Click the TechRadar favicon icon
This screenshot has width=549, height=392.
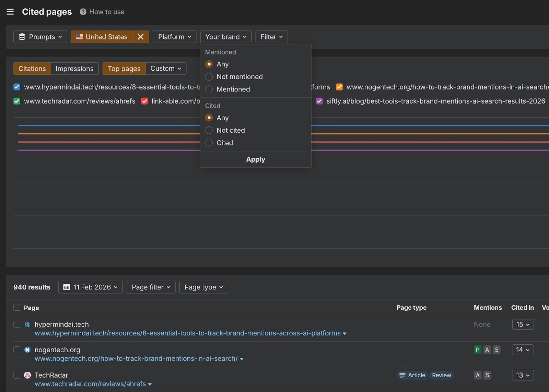[27, 375]
